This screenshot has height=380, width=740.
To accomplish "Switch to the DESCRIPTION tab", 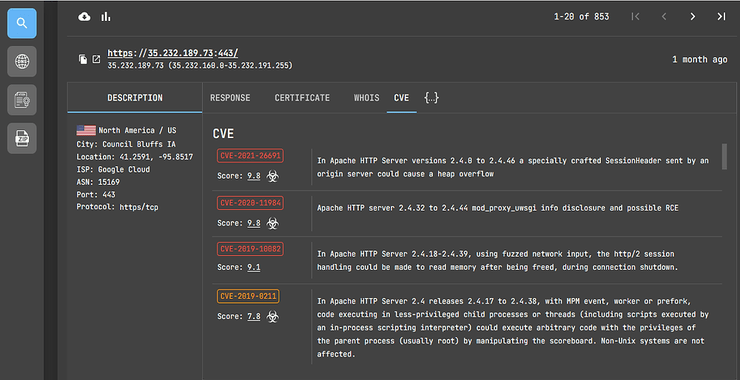I will pyautogui.click(x=135, y=98).
